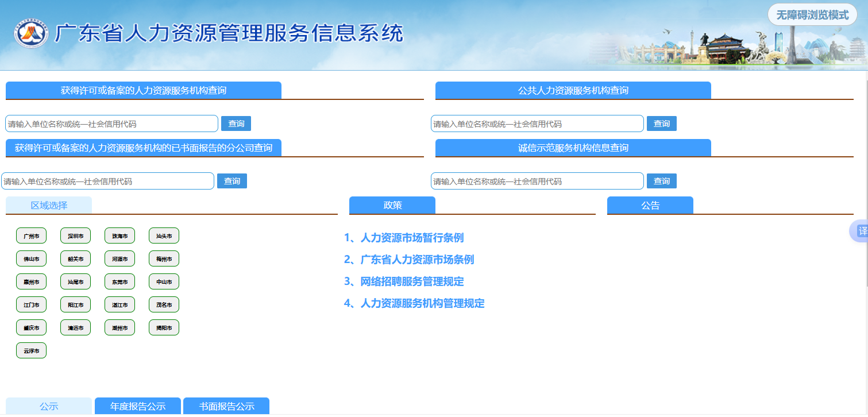This screenshot has height=417, width=868.
Task: Click 查询 under 诚信示范服务机构信息查询
Action: pyautogui.click(x=662, y=181)
